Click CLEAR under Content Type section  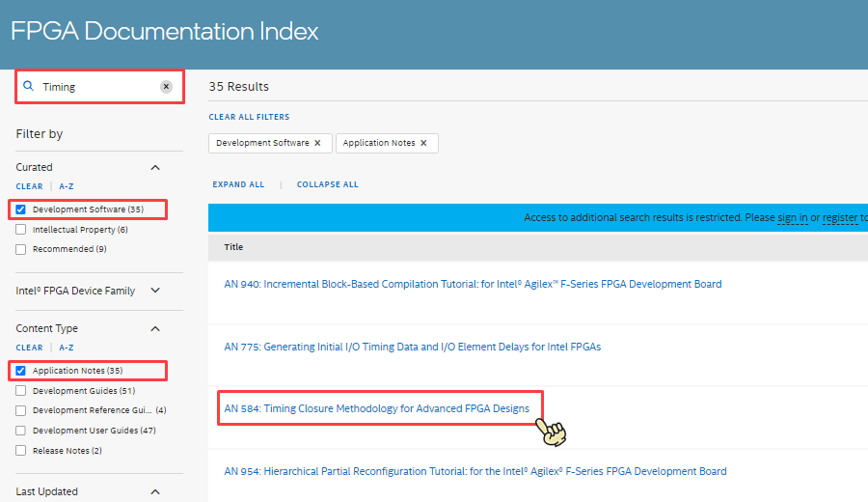29,348
